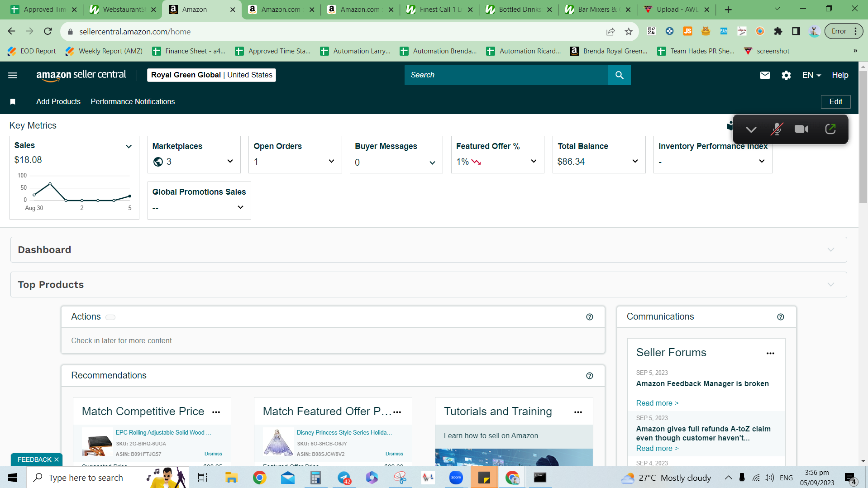Open the new browser tab button

click(728, 10)
